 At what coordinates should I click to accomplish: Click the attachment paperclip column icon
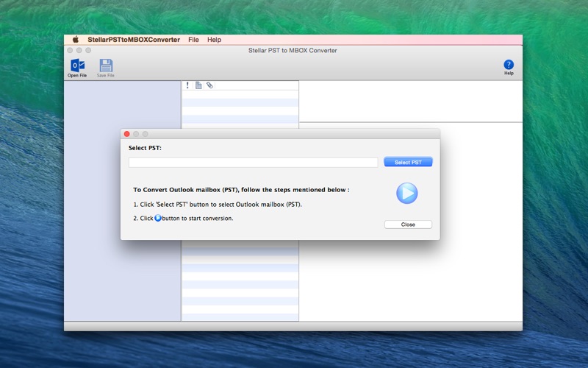coord(209,85)
